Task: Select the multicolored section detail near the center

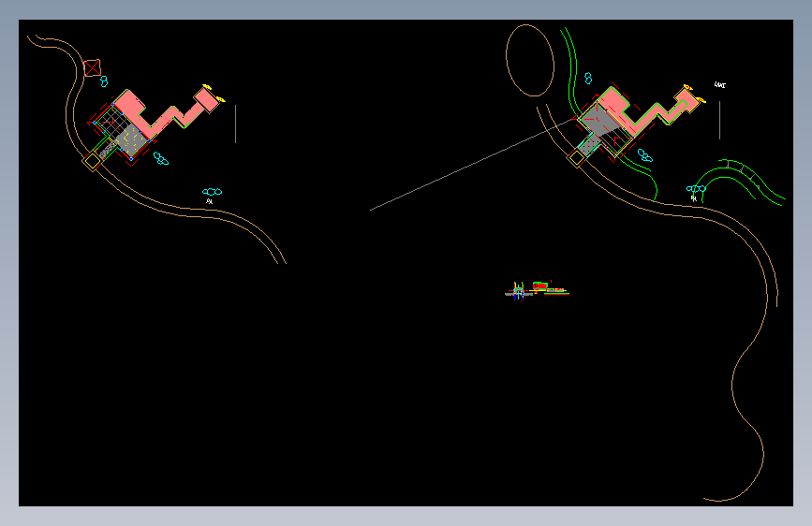Action: [x=537, y=290]
